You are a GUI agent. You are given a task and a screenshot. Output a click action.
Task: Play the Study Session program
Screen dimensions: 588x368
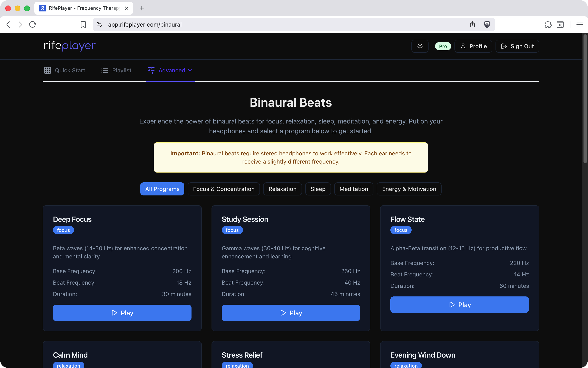coord(291,313)
